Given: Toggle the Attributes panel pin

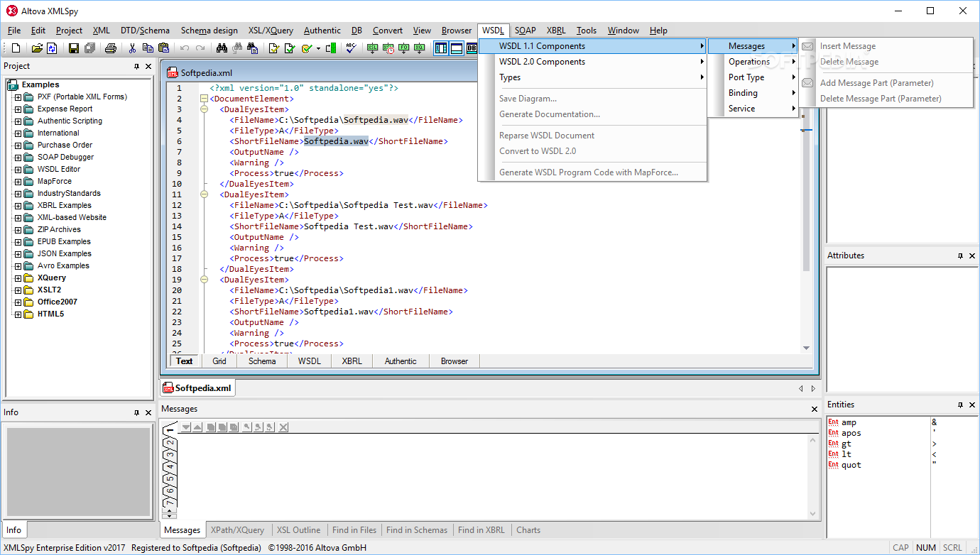Looking at the screenshot, I should [x=960, y=255].
